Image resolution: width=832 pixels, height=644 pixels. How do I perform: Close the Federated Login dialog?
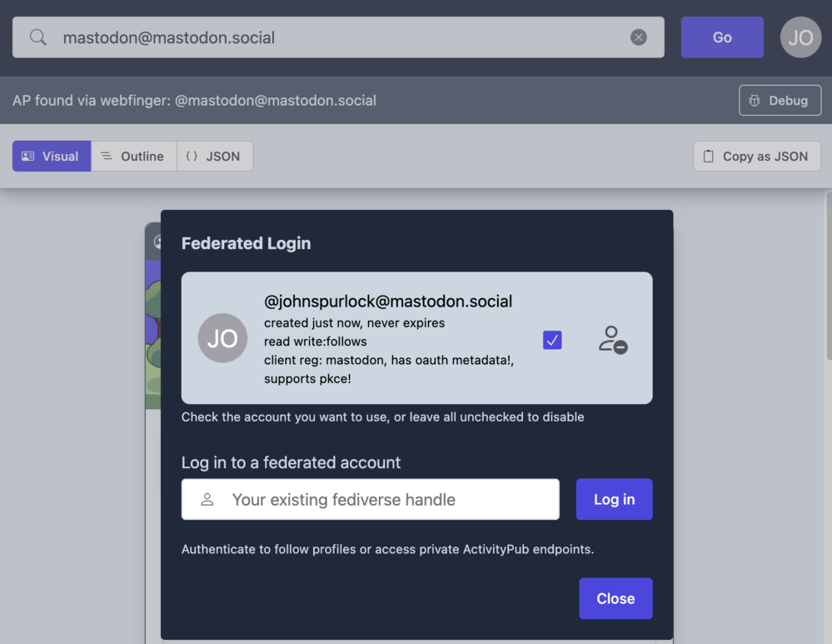tap(615, 599)
